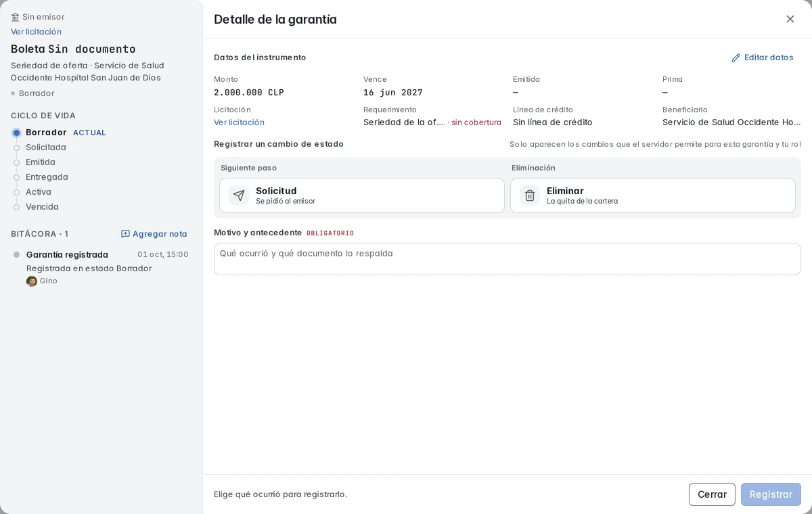The image size is (812, 514).
Task: Click the OBLIGATORIO label
Action: coord(330,233)
